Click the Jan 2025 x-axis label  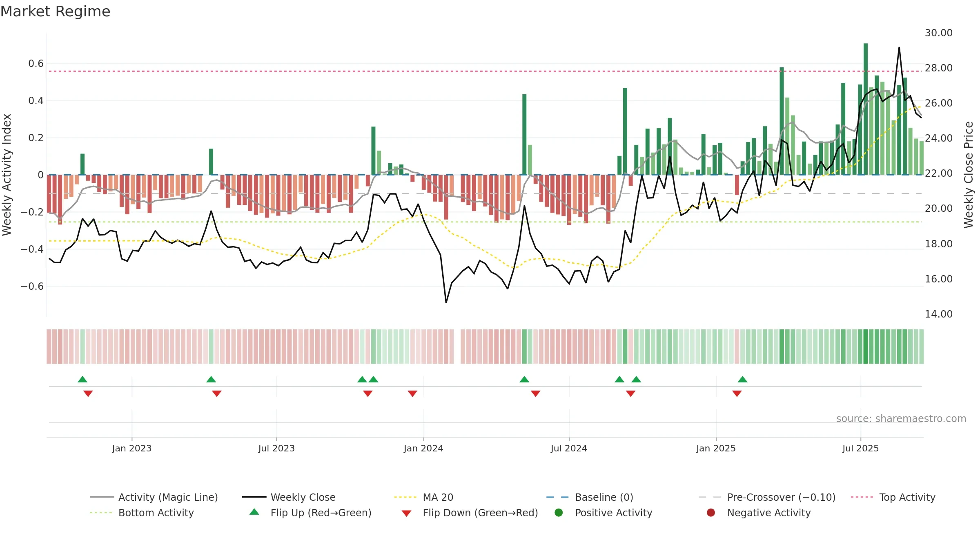716,448
